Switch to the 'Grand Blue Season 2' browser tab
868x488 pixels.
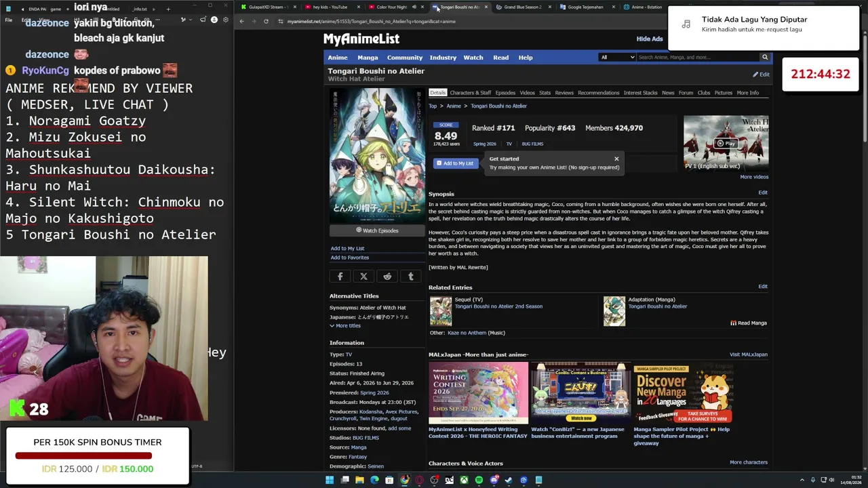pyautogui.click(x=522, y=7)
